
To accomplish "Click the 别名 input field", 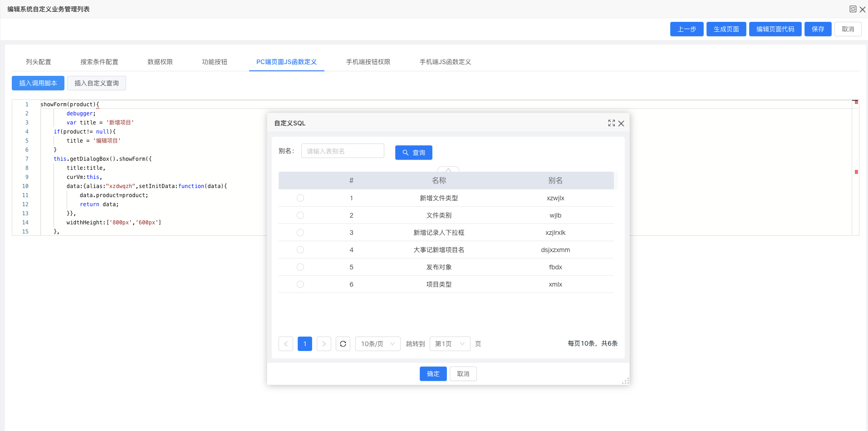I will (343, 151).
